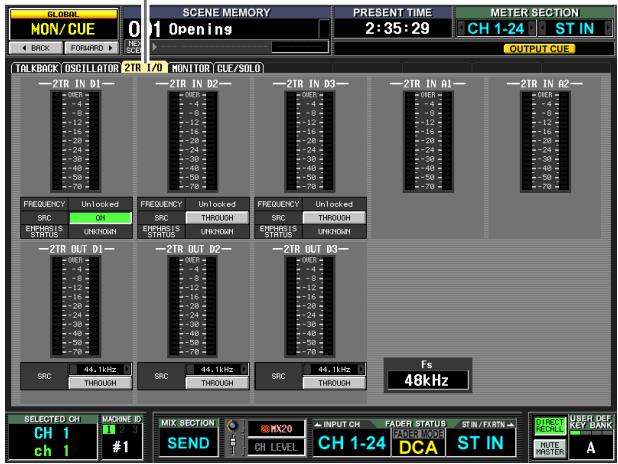Click the 2TR IN A2 level meter
The height and width of the screenshot is (464, 618).
pos(545,141)
